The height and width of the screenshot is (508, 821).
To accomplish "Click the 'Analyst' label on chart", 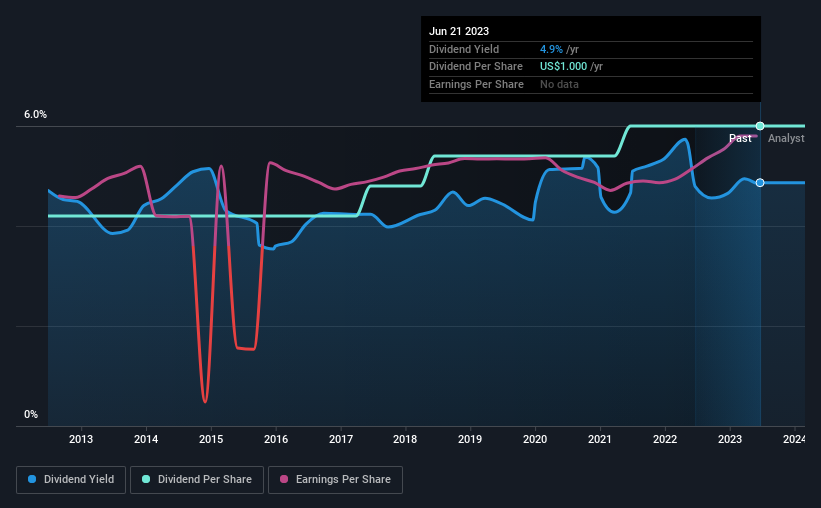I will tap(786, 138).
